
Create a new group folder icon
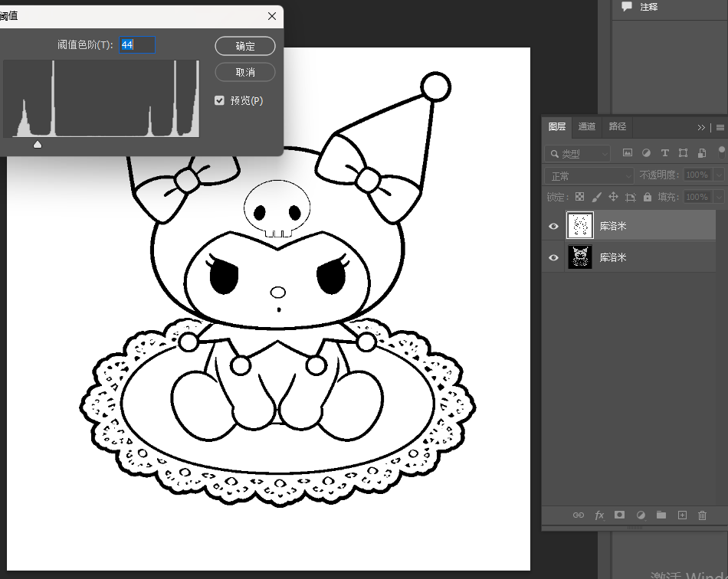click(661, 515)
